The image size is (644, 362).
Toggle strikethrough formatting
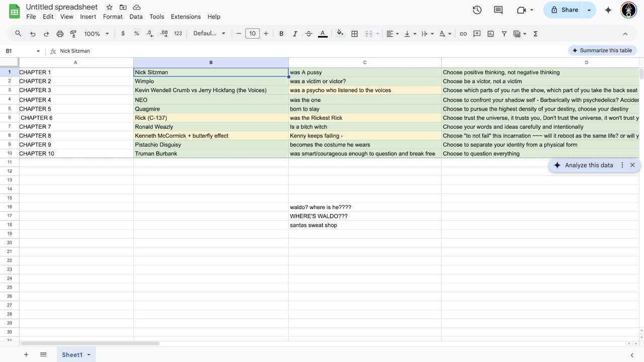tap(309, 34)
